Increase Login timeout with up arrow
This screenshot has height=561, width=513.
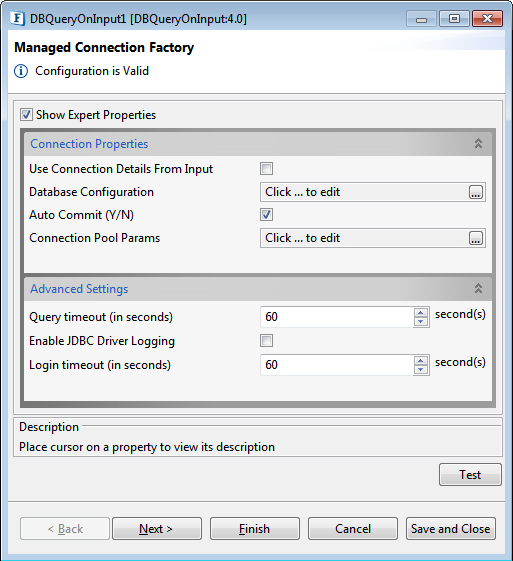pos(421,361)
